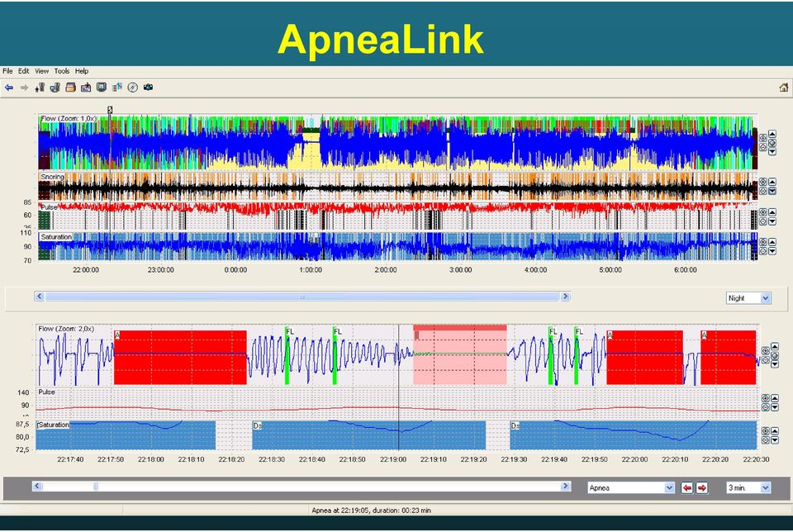Select the first red apnea event starting near 22:17:50
The height and width of the screenshot is (532, 793).
pos(180,358)
